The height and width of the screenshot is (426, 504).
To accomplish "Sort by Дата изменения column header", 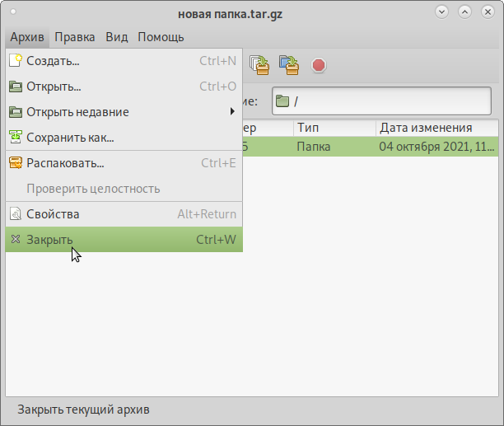I will pos(436,128).
